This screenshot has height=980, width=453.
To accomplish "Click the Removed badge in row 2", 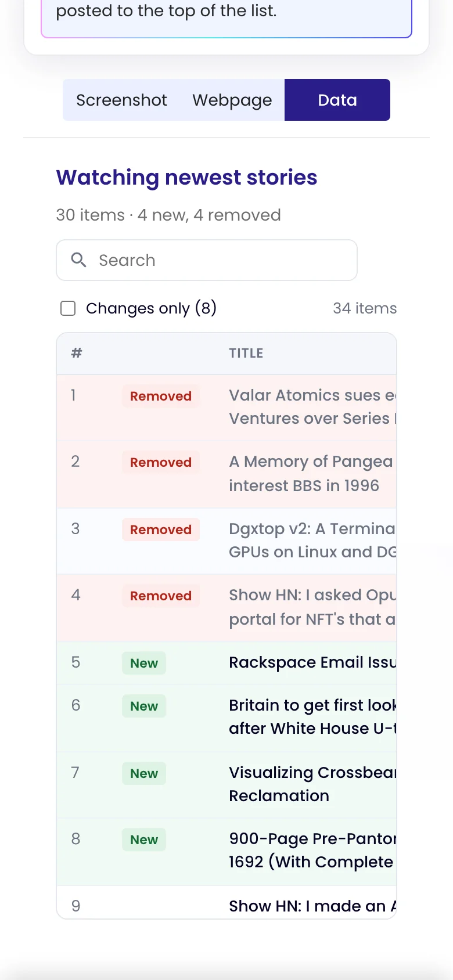I will pyautogui.click(x=161, y=462).
